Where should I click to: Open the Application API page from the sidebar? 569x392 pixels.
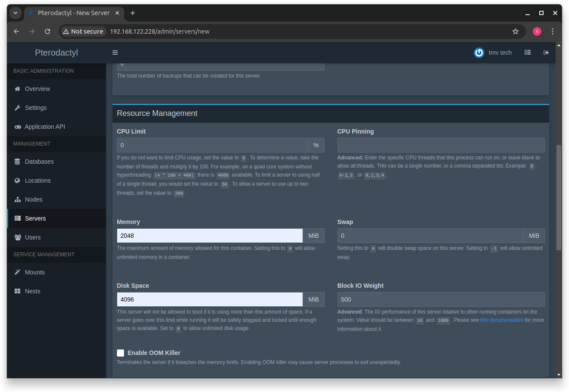(18, 127)
